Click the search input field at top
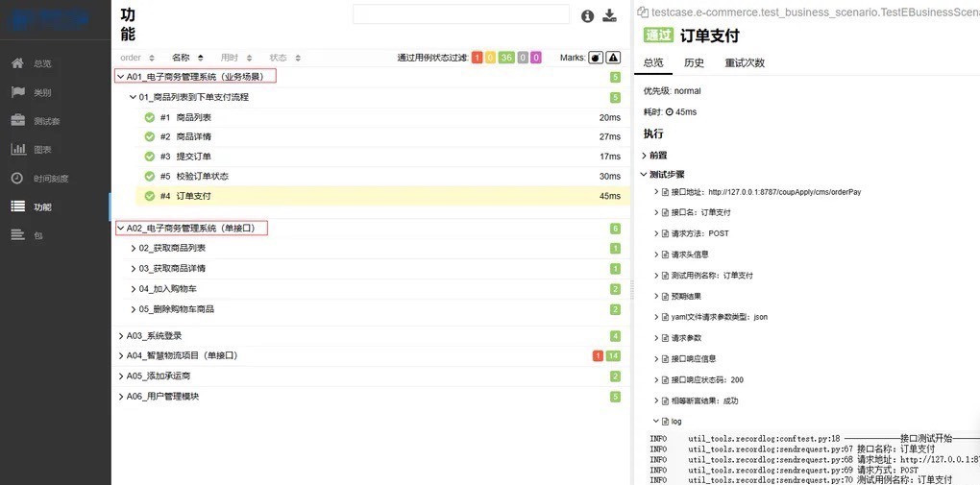Viewport: 980px width, 485px height. [461, 14]
